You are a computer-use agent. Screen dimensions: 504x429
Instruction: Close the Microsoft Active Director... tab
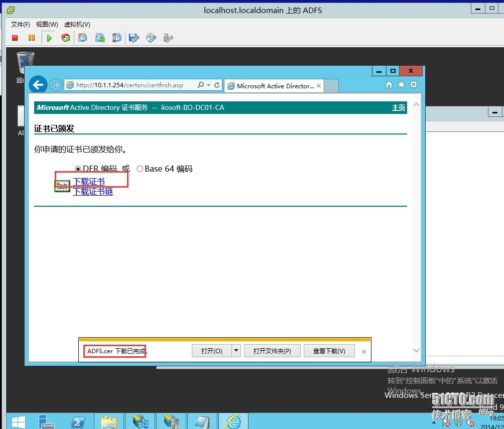tap(319, 86)
